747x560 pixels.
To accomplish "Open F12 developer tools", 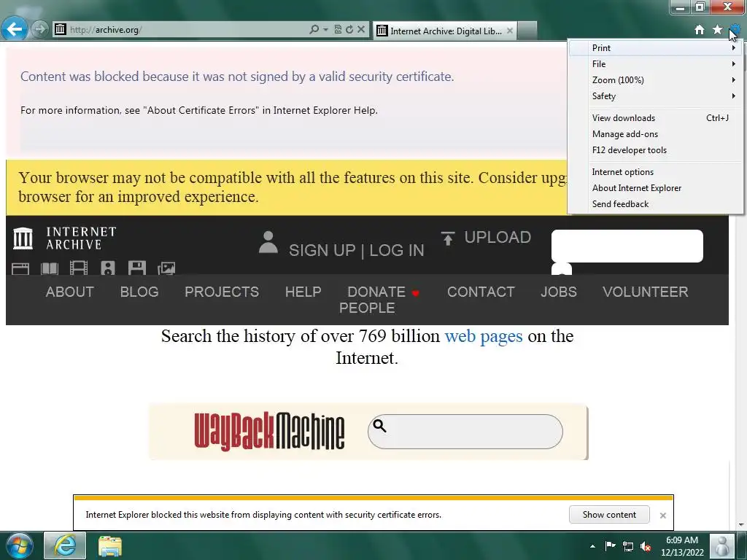I will [x=656, y=150].
